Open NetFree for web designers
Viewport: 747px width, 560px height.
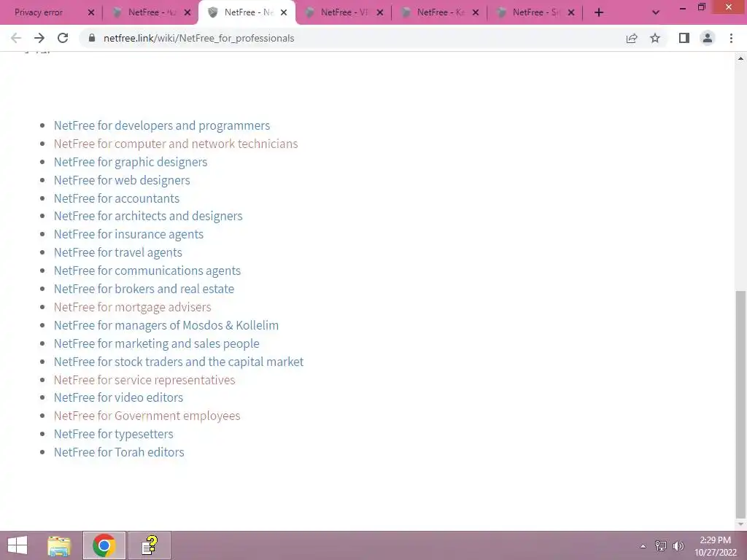[122, 180]
